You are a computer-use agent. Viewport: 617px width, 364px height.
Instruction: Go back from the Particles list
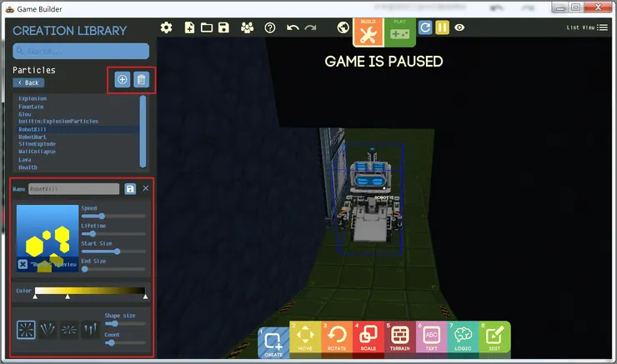pyautogui.click(x=28, y=82)
